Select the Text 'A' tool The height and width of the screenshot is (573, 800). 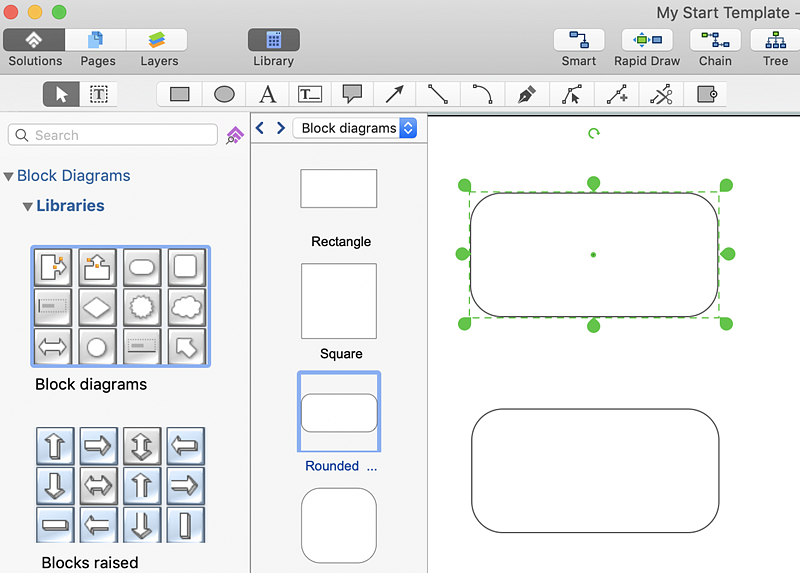[267, 94]
